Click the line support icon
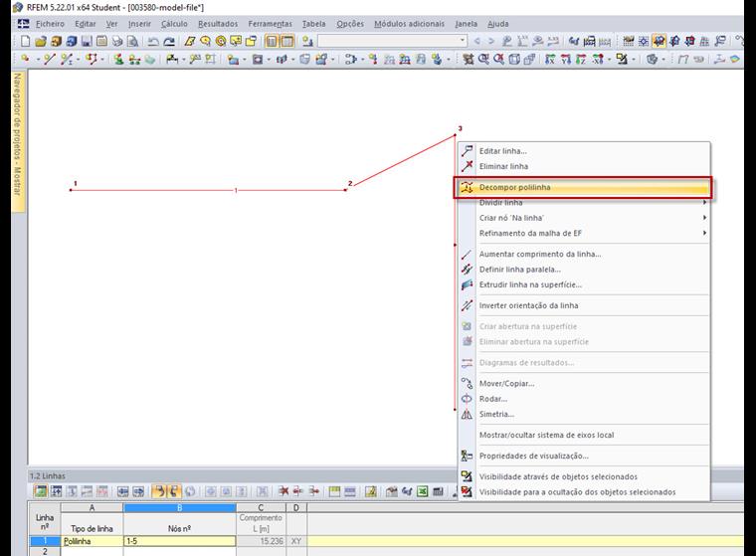 pyautogui.click(x=134, y=60)
